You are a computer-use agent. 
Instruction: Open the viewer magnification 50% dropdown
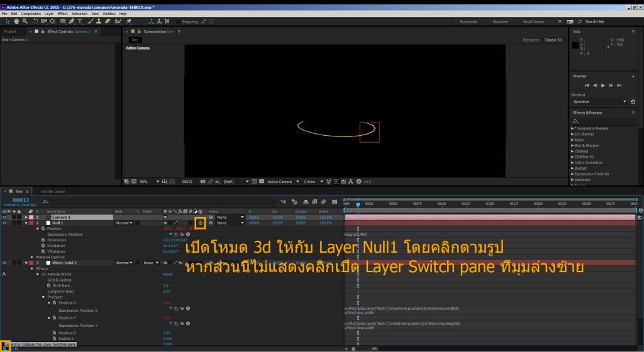[150, 181]
